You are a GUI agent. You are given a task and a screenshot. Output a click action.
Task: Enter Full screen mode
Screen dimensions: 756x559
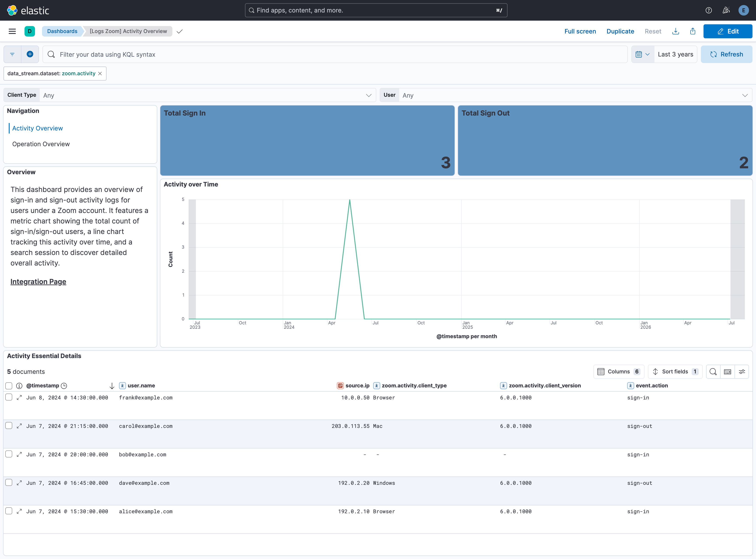pos(580,31)
